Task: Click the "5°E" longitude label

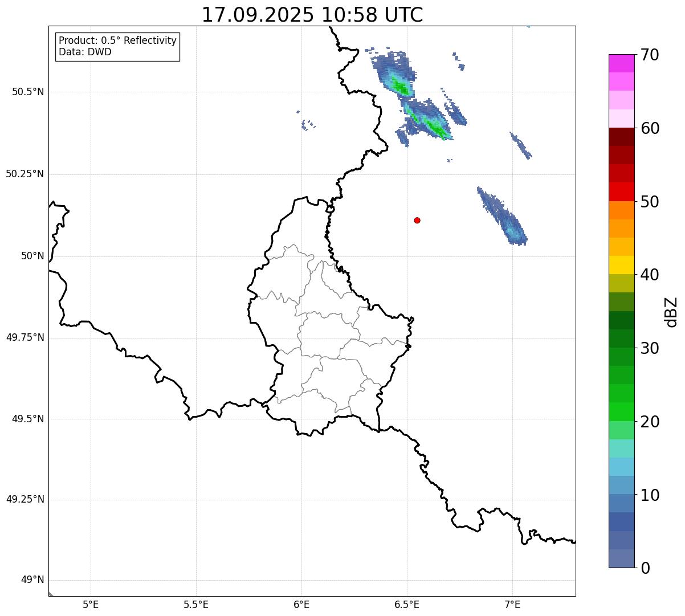Action: pyautogui.click(x=91, y=605)
